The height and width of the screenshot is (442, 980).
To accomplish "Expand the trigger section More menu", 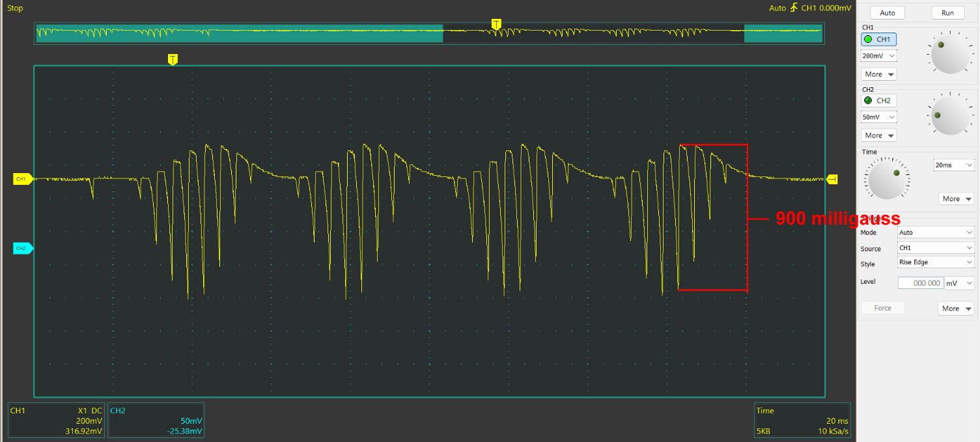I will [956, 308].
